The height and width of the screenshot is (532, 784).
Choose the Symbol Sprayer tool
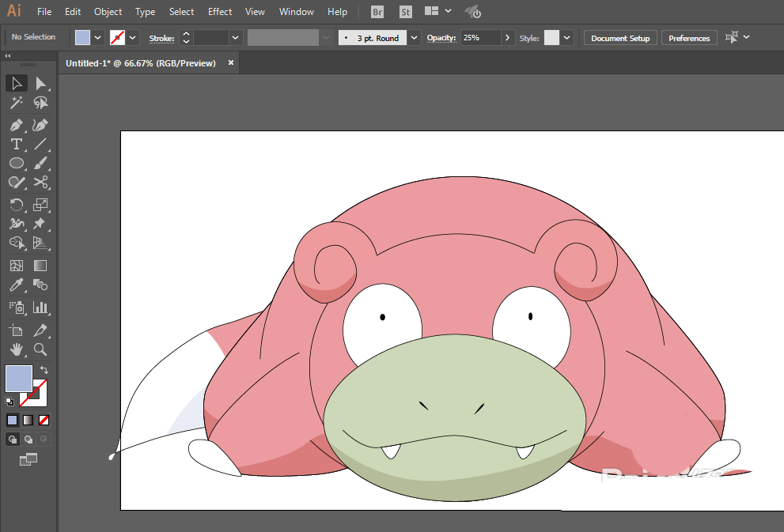[17, 308]
